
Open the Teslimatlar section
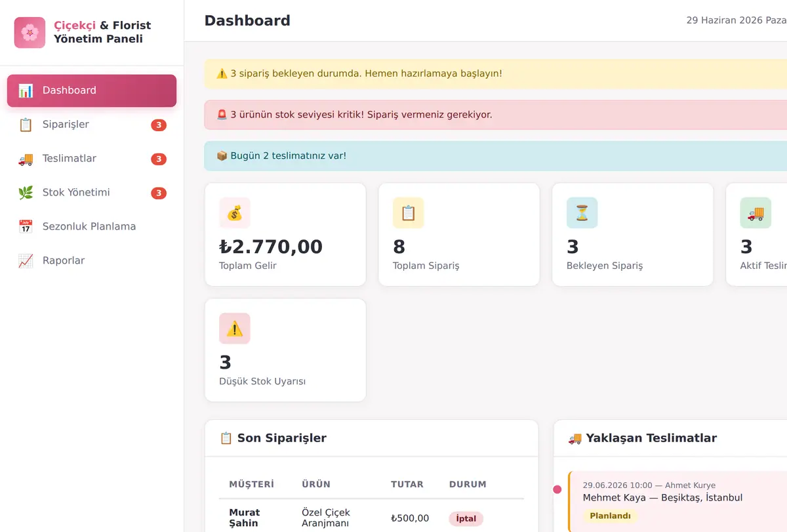pos(92,159)
